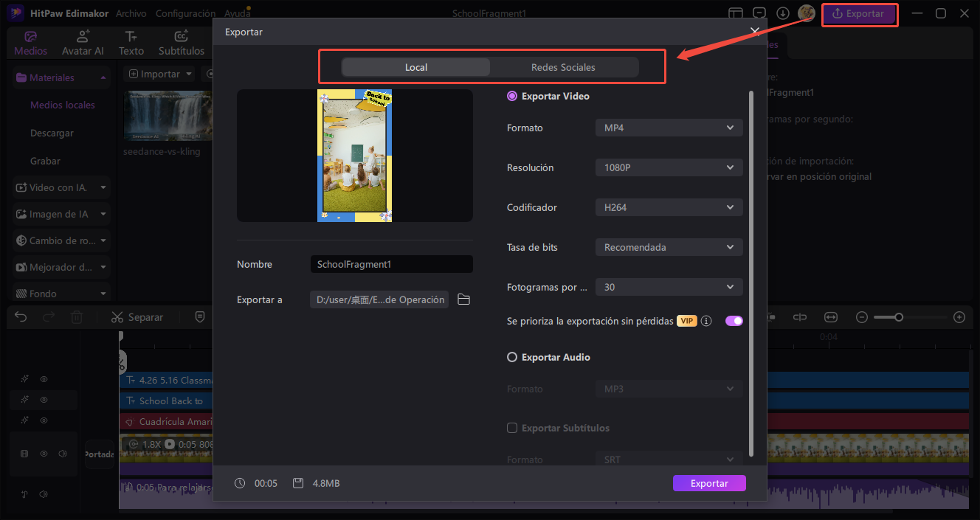Select the Exportar Audio radio button
980x520 pixels.
pos(511,357)
